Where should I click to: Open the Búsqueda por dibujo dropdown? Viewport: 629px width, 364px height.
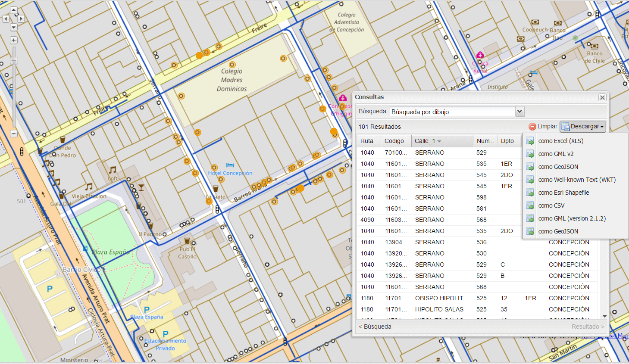point(519,112)
